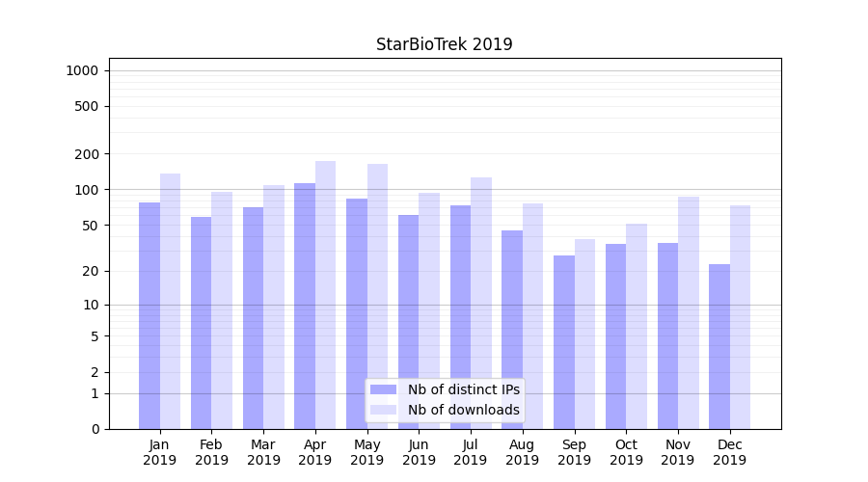Click the distinct IPs legend color swatch
Screen dimensions: 868x482
pyautogui.click(x=383, y=389)
